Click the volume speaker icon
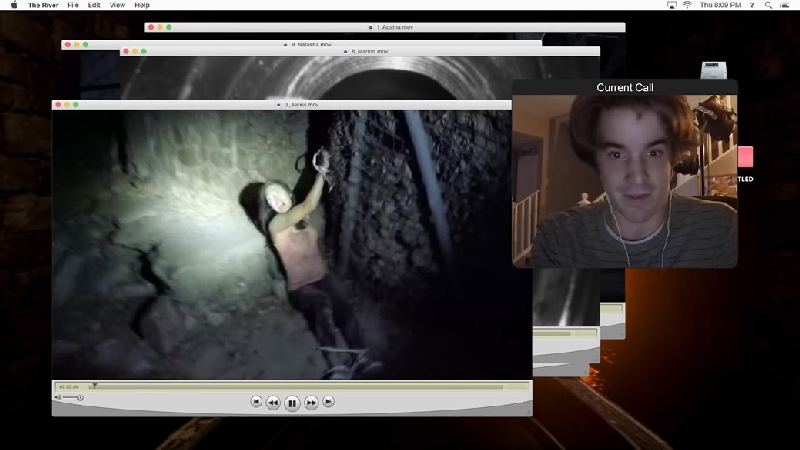The width and height of the screenshot is (800, 450). coord(58,397)
